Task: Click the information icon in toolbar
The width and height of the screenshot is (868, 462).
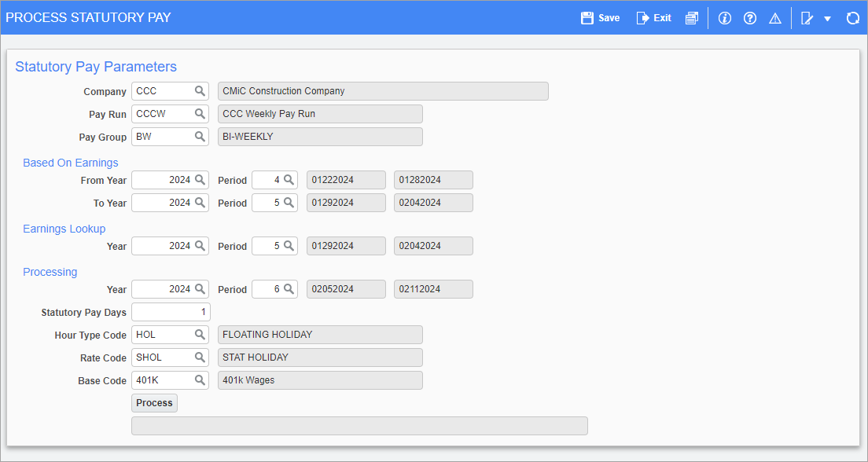Action: tap(724, 17)
